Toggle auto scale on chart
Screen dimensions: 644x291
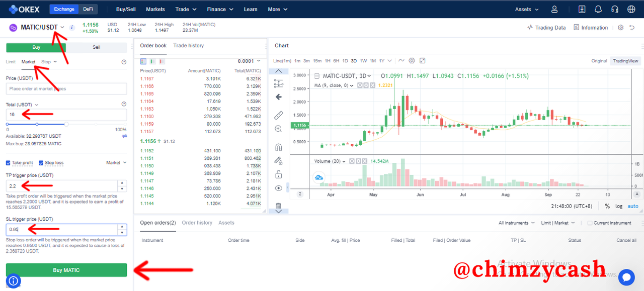632,206
